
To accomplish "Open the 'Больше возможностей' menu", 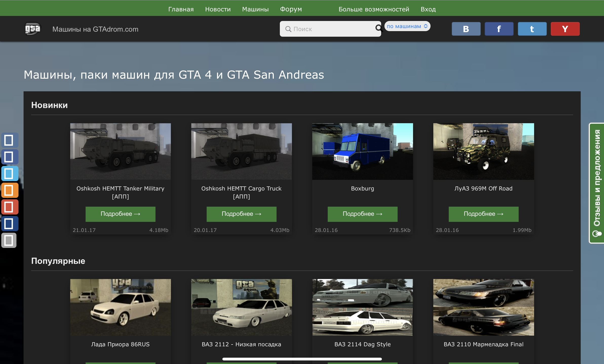I will click(374, 9).
